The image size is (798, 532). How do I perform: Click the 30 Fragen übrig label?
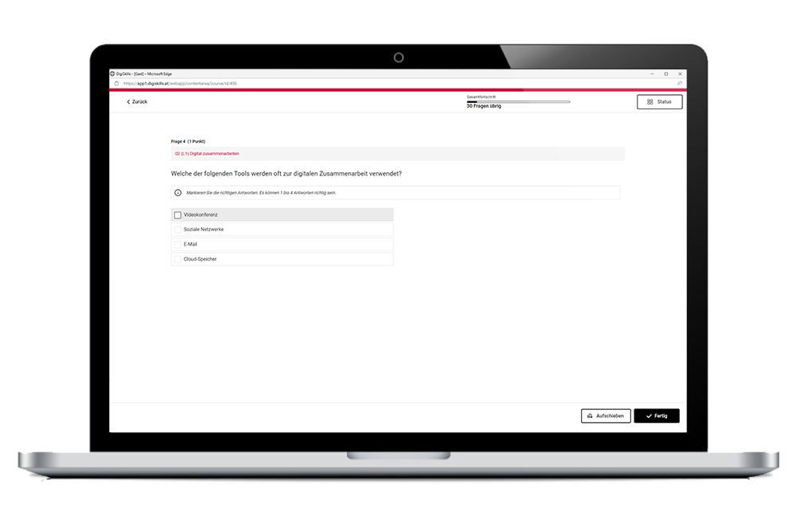click(484, 107)
